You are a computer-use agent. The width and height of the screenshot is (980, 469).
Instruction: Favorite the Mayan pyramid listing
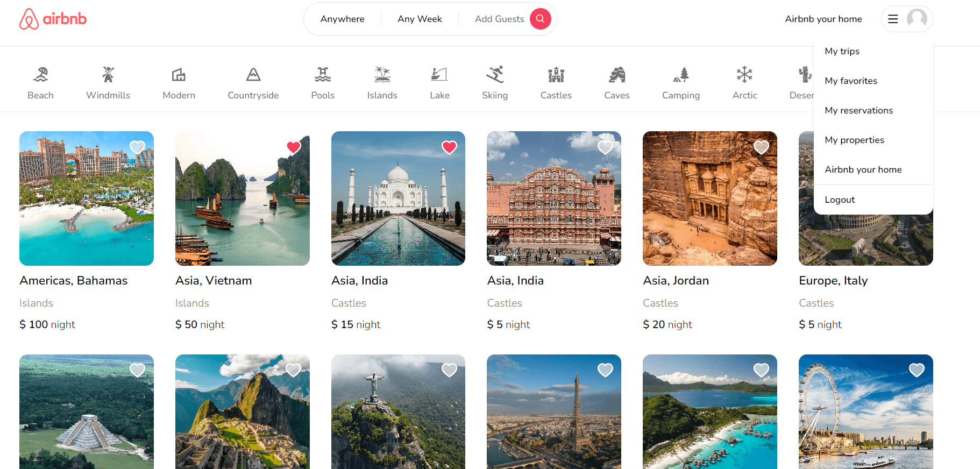[138, 370]
